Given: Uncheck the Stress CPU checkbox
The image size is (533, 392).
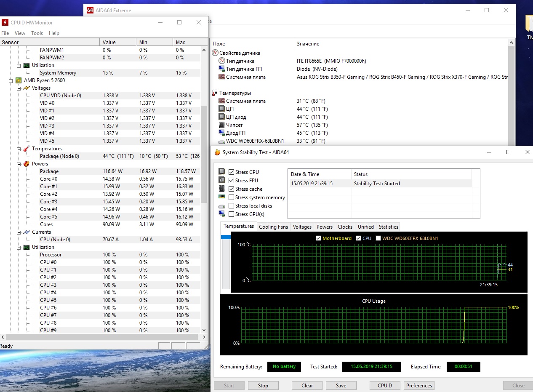Looking at the screenshot, I should point(231,172).
